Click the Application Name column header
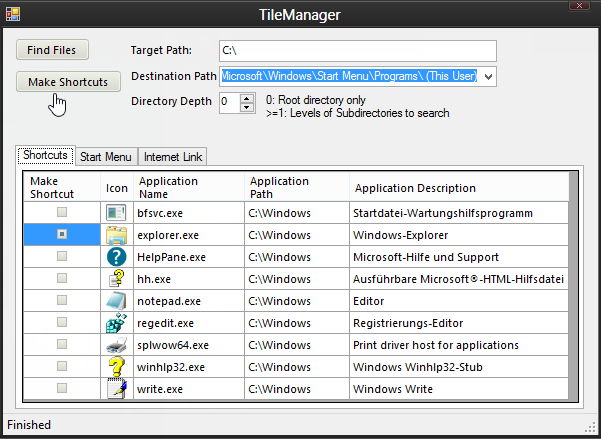 pyautogui.click(x=189, y=187)
